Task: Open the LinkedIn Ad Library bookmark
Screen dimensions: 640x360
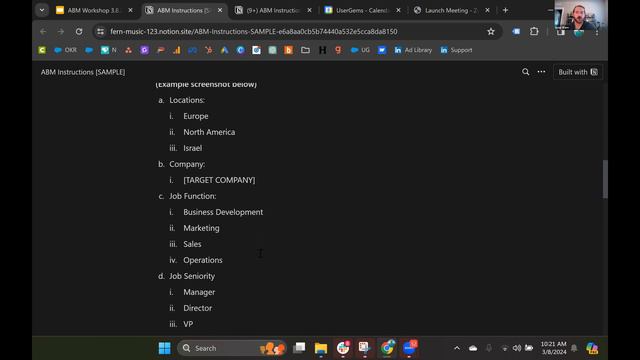Action: tap(413, 50)
